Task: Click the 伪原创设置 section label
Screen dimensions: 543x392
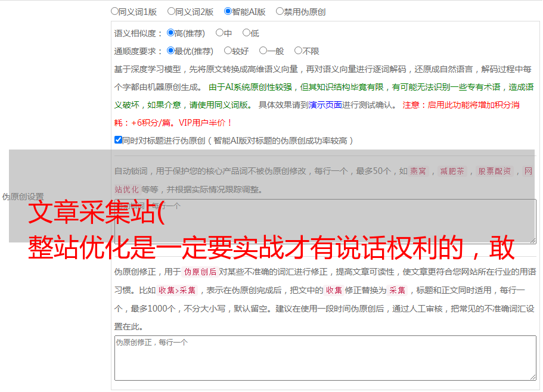Action: pos(23,197)
